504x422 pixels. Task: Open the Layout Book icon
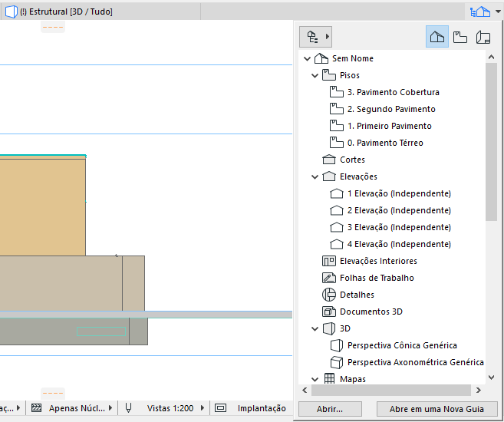tap(483, 37)
